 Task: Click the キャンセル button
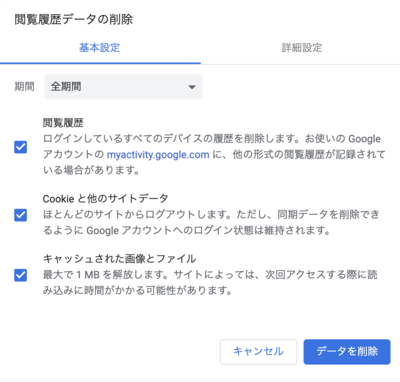(258, 351)
